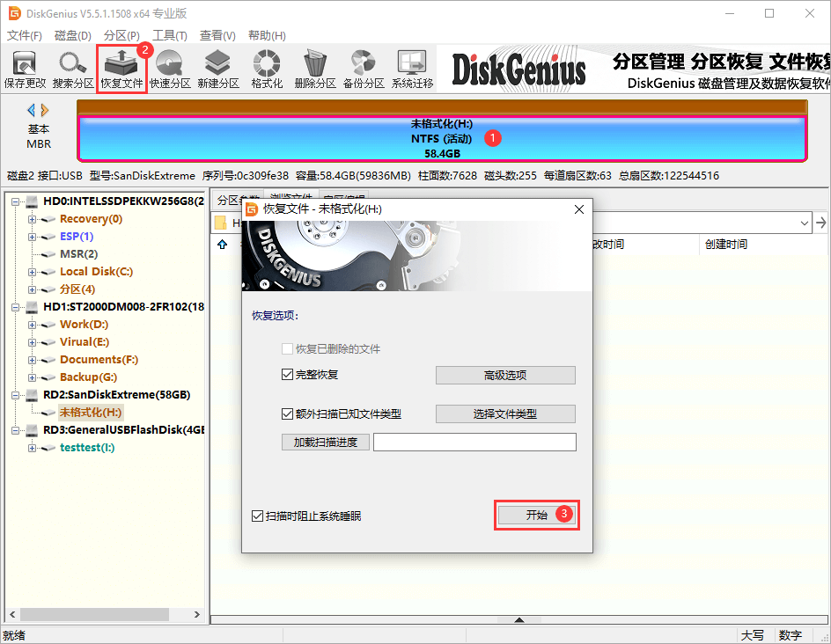Open the View (查看) menu

(x=217, y=35)
